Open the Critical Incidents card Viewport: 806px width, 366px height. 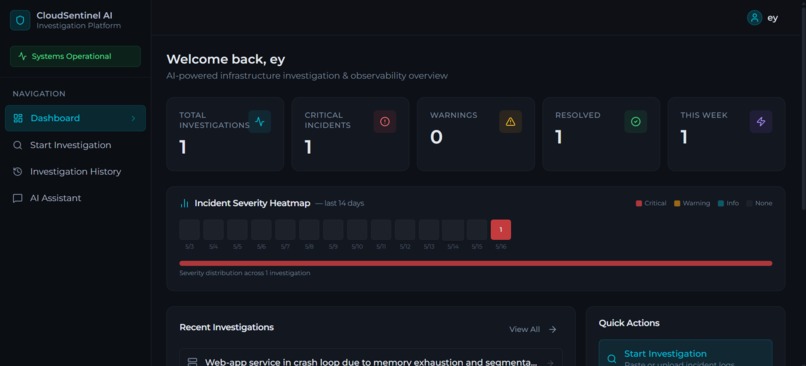pos(351,134)
